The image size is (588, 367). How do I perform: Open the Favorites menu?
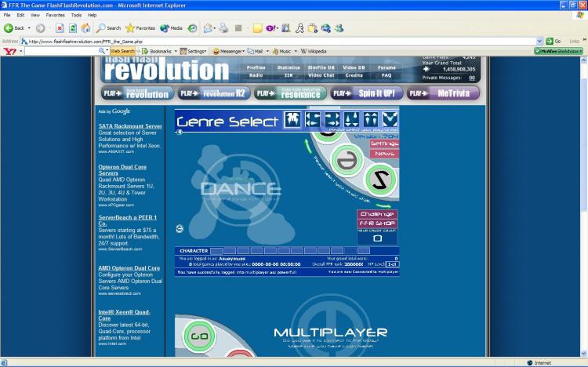tap(55, 15)
